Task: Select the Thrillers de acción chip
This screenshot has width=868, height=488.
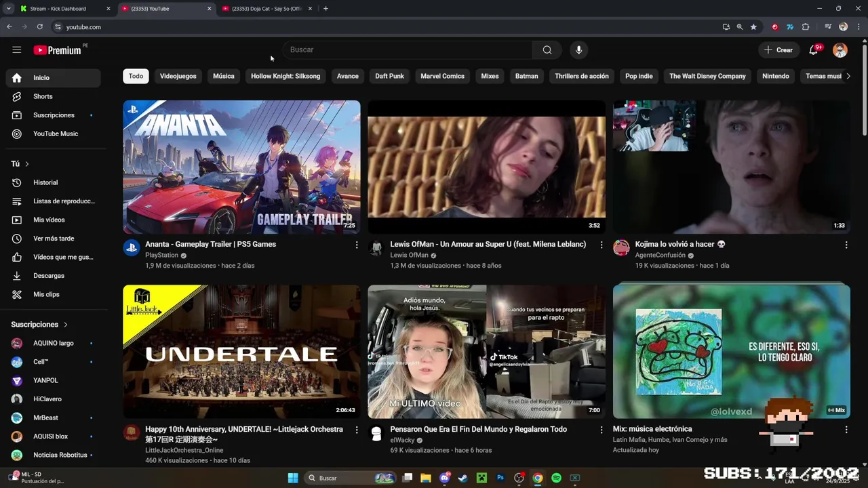Action: pos(582,76)
